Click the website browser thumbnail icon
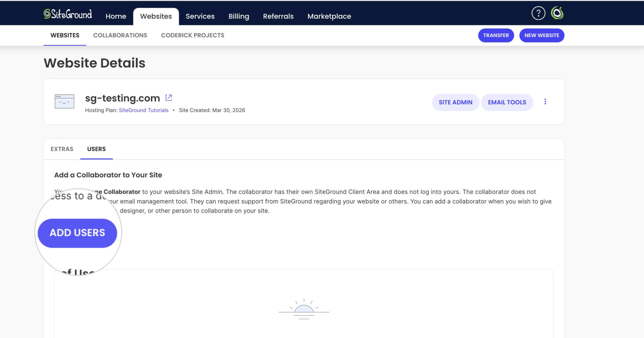The width and height of the screenshot is (644, 338). (65, 102)
